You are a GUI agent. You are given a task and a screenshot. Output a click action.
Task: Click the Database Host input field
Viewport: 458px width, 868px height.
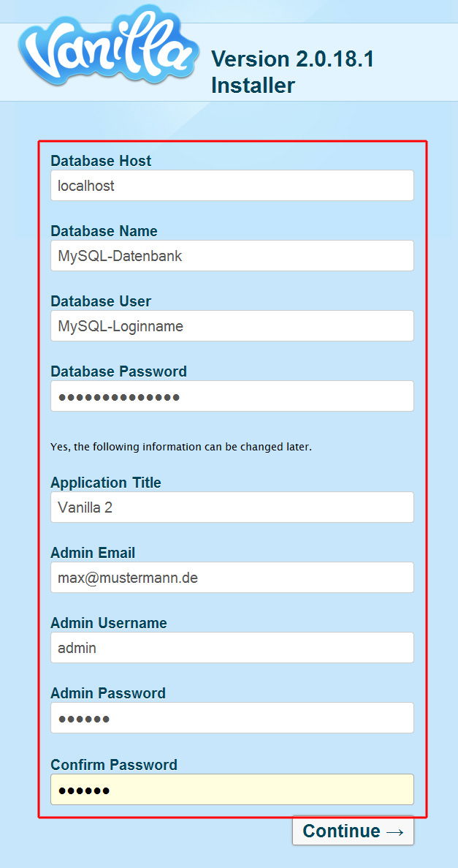tap(232, 186)
